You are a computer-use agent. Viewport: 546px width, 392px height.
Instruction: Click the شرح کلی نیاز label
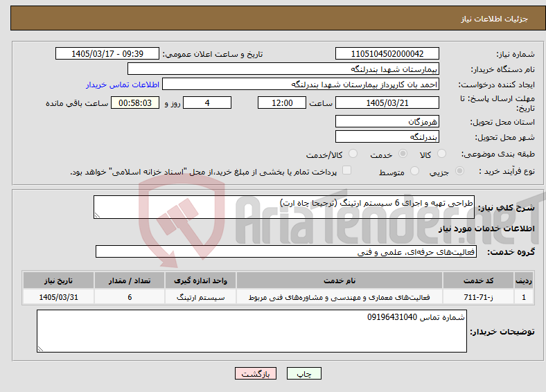pos(507,208)
